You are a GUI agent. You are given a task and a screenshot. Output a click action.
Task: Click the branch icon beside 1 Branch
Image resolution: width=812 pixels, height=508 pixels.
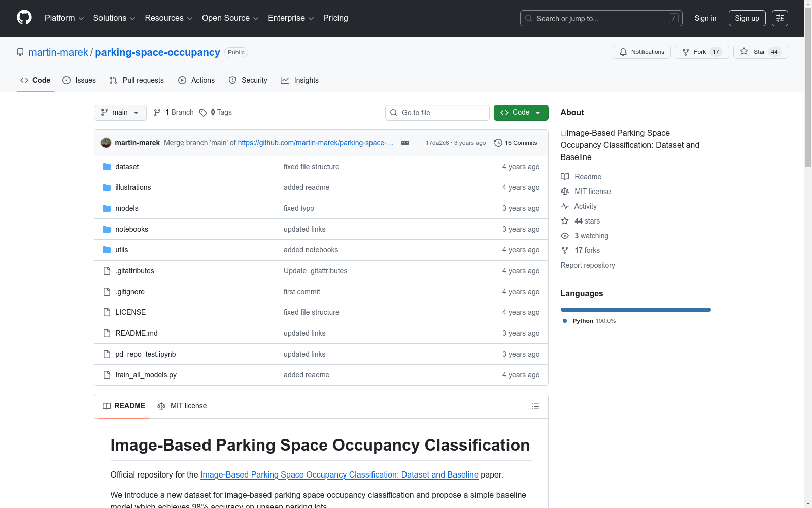click(157, 113)
